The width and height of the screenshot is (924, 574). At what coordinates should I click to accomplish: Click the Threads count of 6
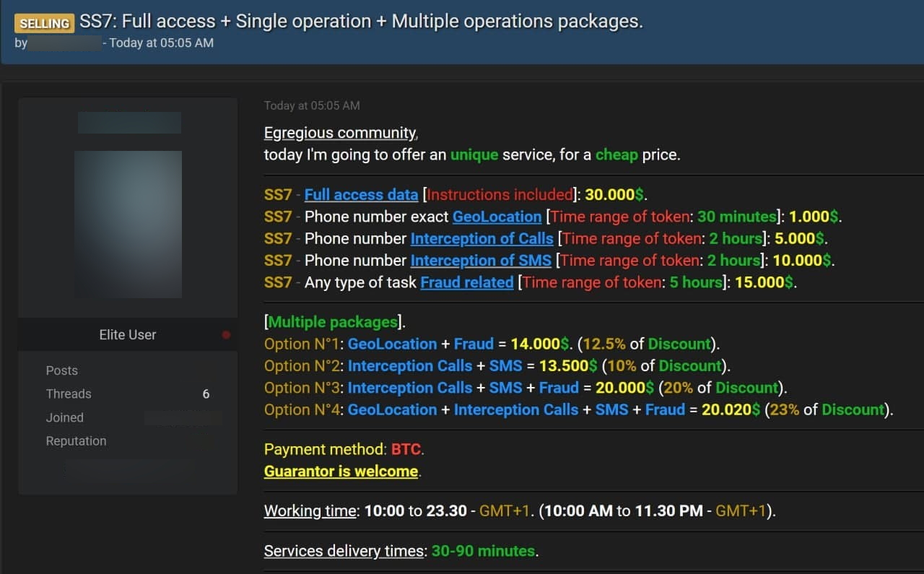206,394
